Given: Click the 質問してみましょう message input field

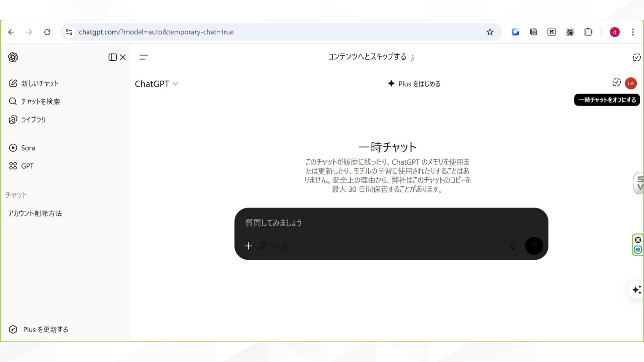Looking at the screenshot, I should coord(335,223).
